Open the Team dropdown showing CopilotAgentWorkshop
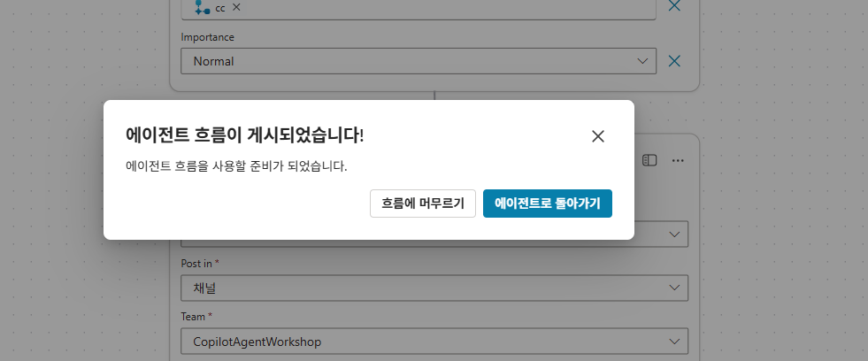The width and height of the screenshot is (868, 361). click(434, 342)
